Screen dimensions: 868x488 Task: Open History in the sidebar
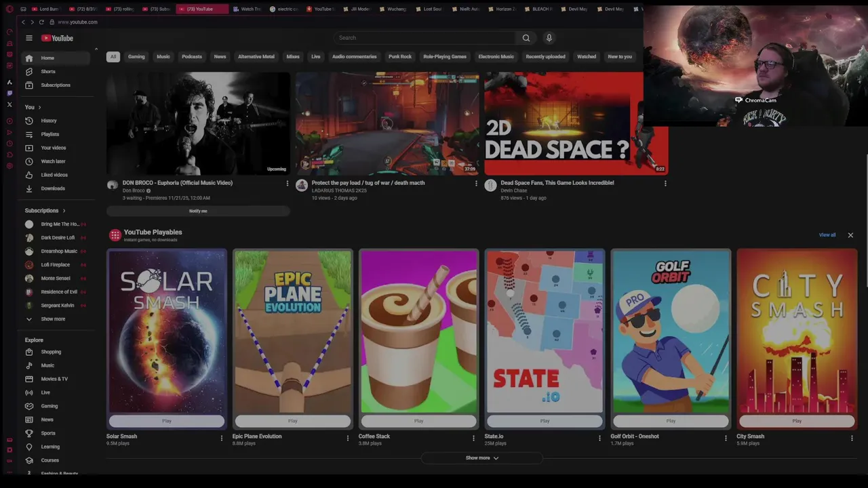coord(56,121)
